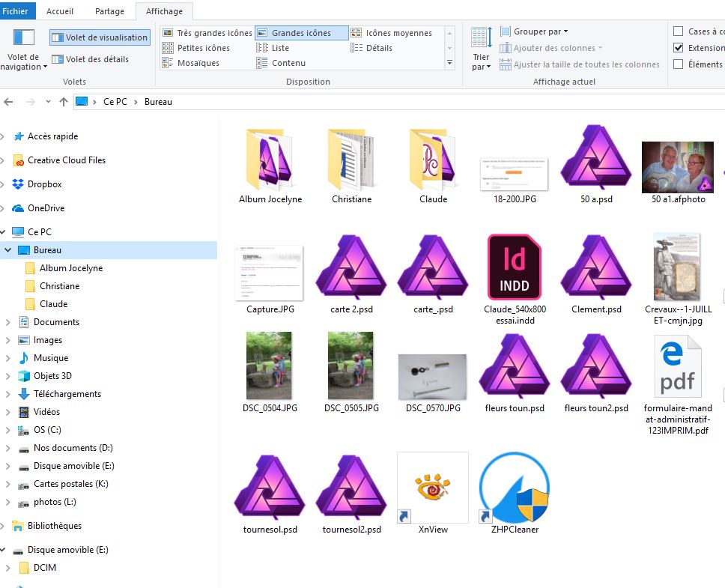This screenshot has height=588, width=725.
Task: Select the 18-200.JPG thumbnail
Action: tap(514, 175)
